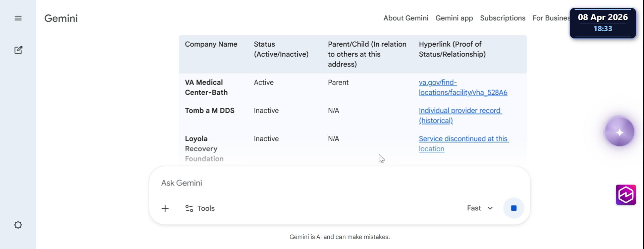The height and width of the screenshot is (249, 644).
Task: Click the date and time clock widget
Action: pyautogui.click(x=603, y=23)
